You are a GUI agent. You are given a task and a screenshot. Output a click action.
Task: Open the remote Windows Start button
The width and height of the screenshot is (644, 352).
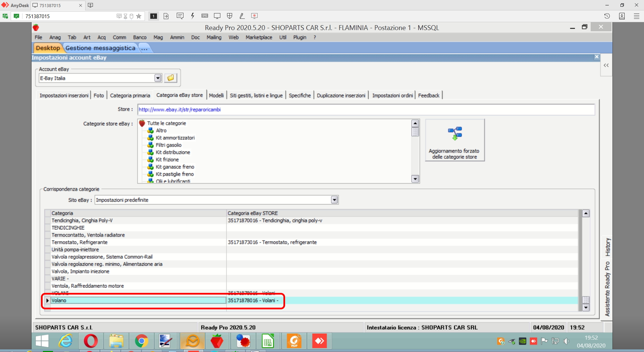coord(42,341)
